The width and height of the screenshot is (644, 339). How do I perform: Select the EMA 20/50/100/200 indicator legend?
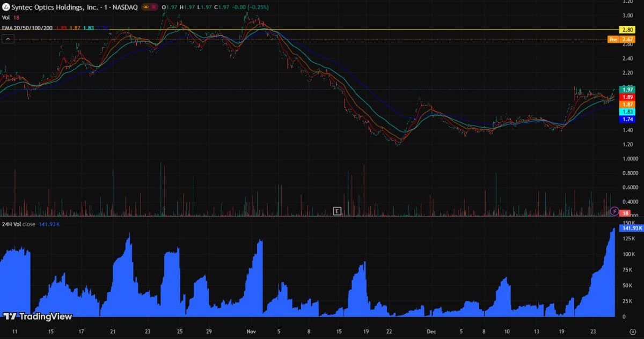[x=27, y=27]
